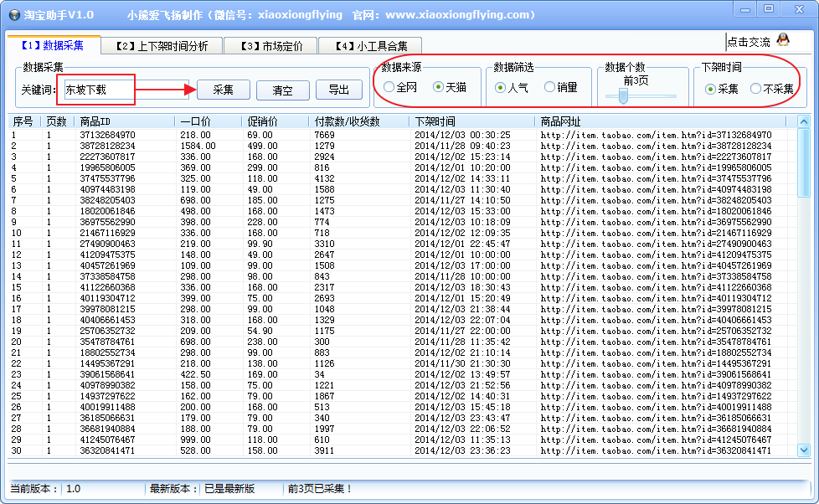Select row with product ID 38728128234
The image size is (819, 504).
point(401,147)
